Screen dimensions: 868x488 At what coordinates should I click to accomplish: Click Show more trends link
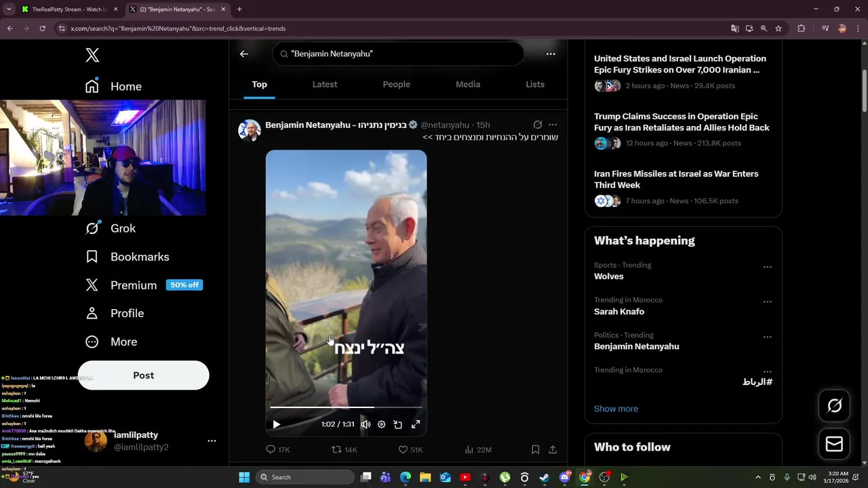pos(616,409)
